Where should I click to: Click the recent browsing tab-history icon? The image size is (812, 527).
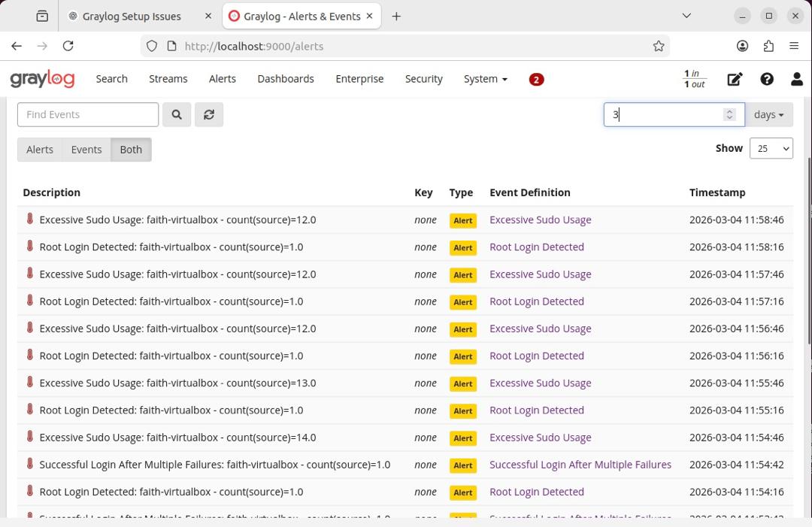pyautogui.click(x=42, y=17)
